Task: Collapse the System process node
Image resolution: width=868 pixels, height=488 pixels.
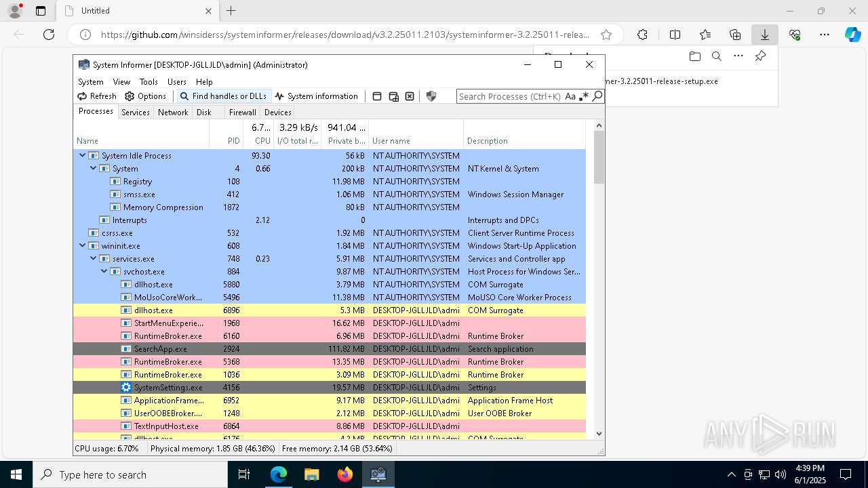Action: pyautogui.click(x=94, y=168)
